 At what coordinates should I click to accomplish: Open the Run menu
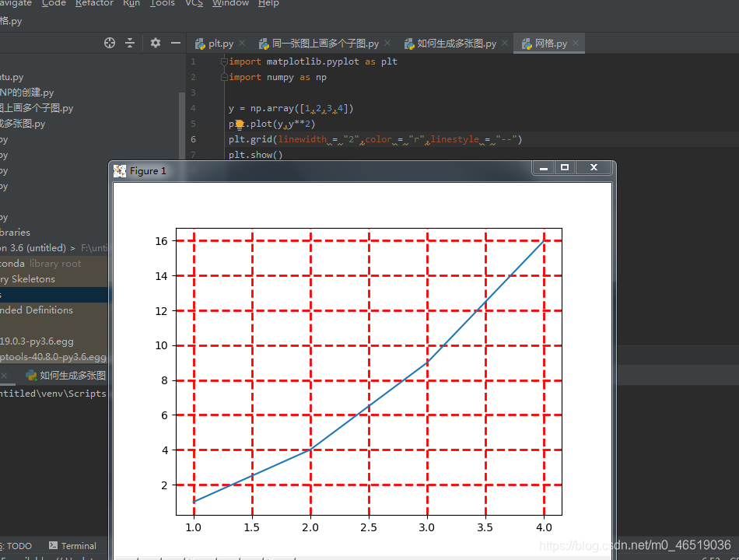[x=131, y=3]
